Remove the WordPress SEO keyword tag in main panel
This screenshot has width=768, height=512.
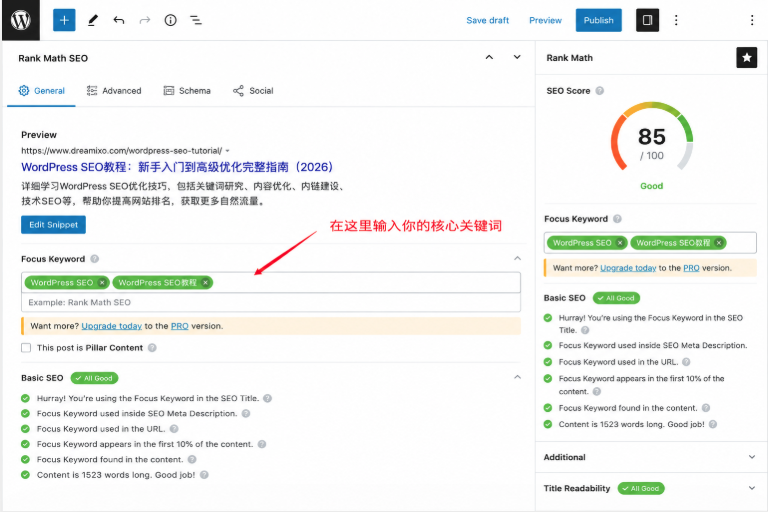click(102, 283)
